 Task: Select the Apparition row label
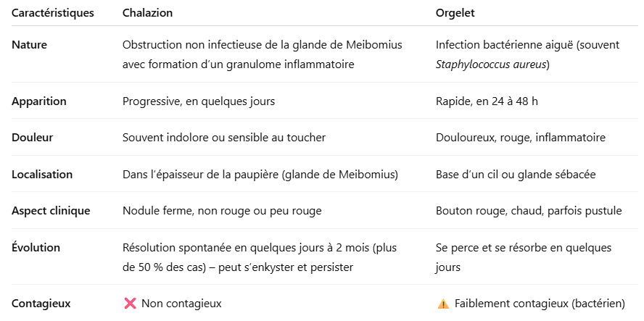point(39,101)
